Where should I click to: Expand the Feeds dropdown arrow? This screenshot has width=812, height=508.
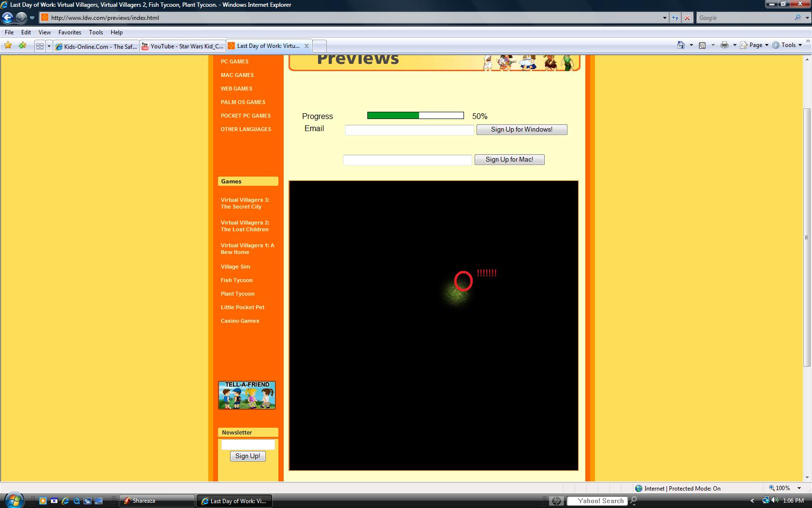(713, 45)
